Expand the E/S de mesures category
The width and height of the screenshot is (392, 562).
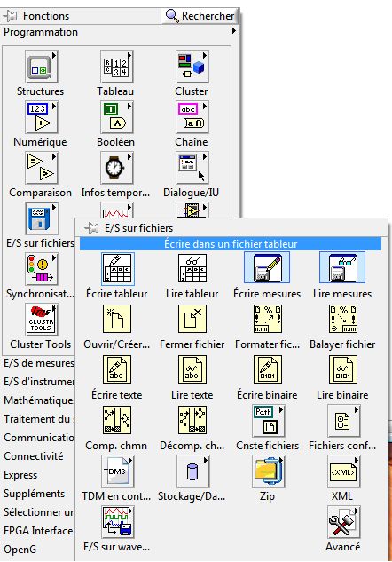pyautogui.click(x=39, y=363)
